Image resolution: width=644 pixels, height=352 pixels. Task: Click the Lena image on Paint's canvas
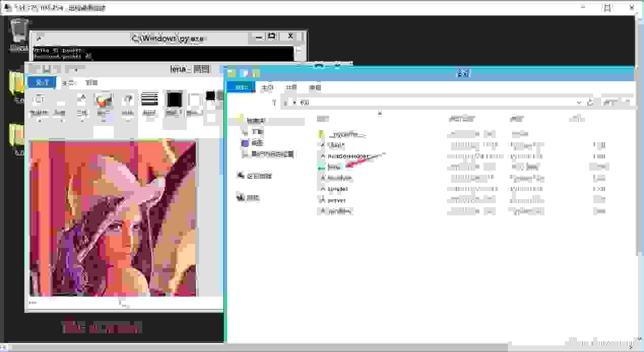[x=113, y=218]
